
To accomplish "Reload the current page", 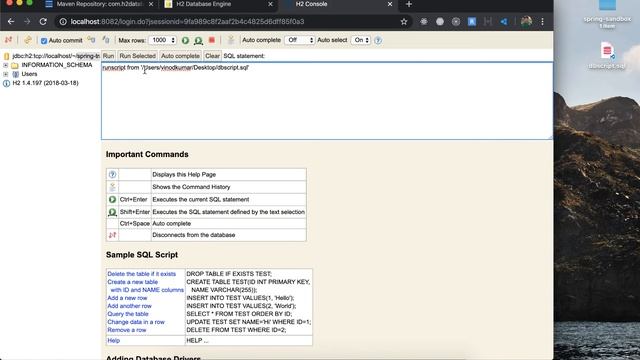I will (x=43, y=22).
